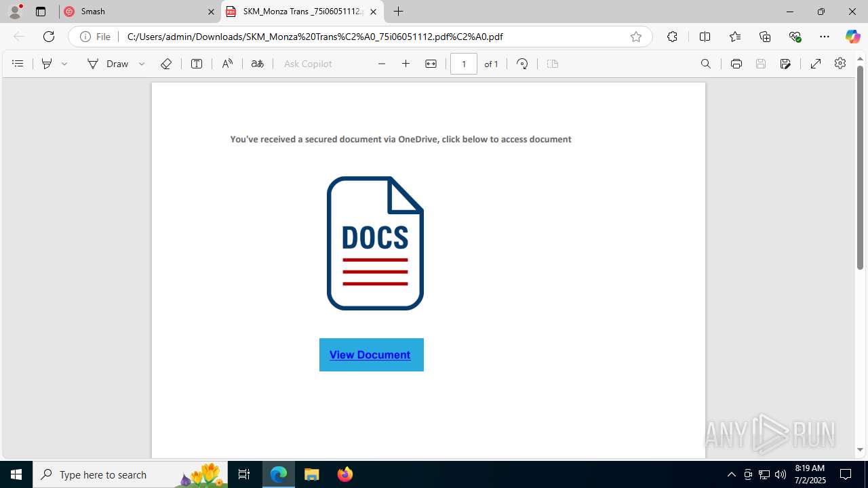Viewport: 868px width, 488px height.
Task: Close the Smash tab
Action: point(211,12)
